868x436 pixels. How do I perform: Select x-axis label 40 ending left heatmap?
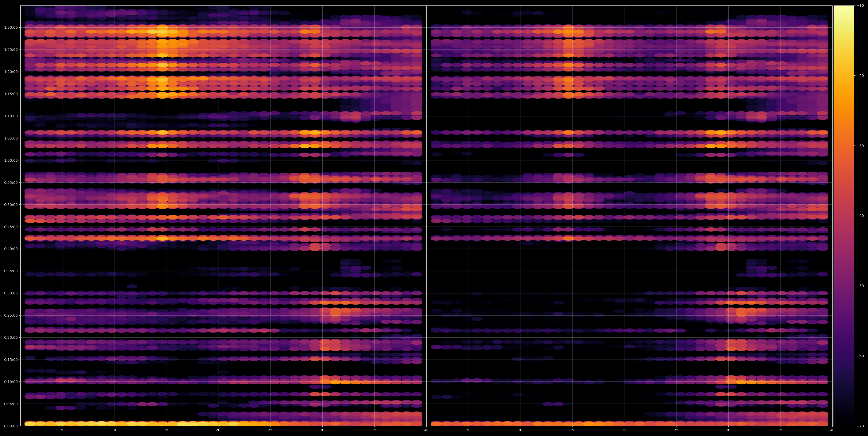click(x=426, y=430)
